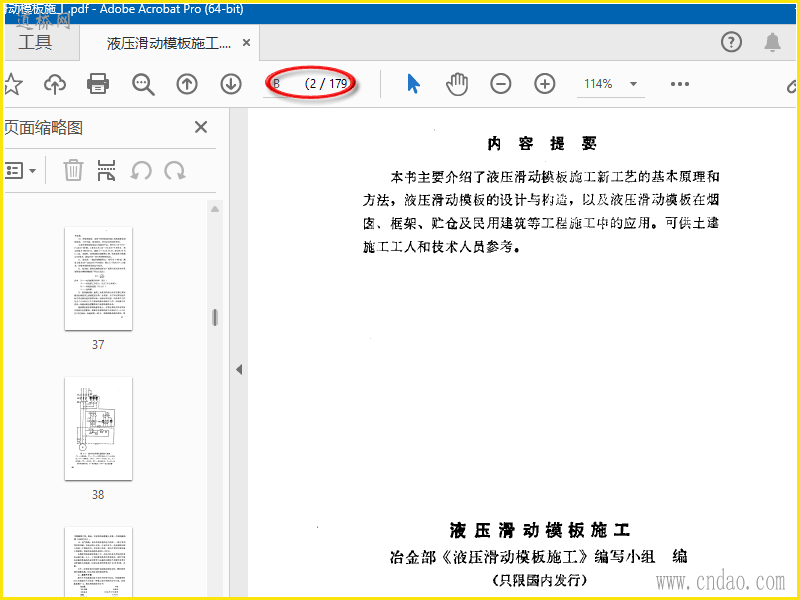
Task: Click the 页面缩略图 panel title
Action: point(44,128)
